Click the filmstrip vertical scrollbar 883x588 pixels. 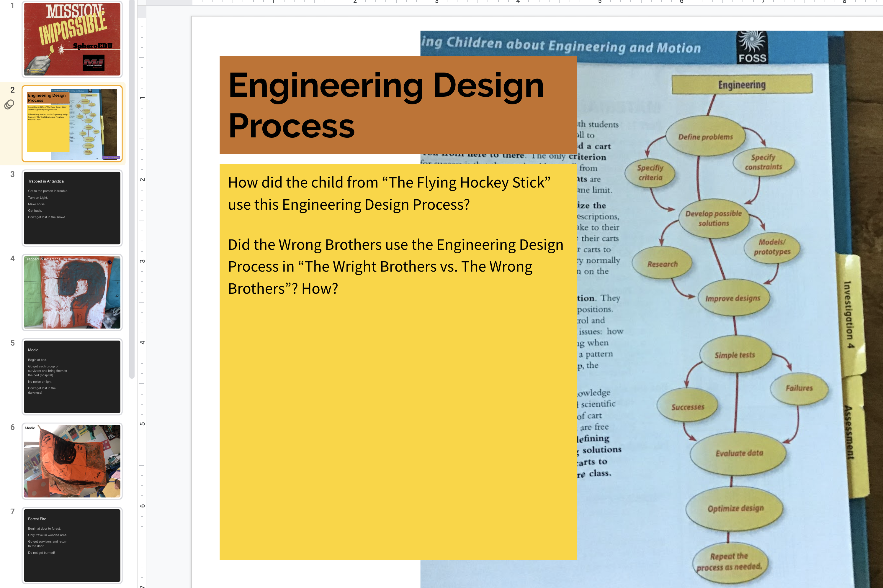(x=132, y=188)
